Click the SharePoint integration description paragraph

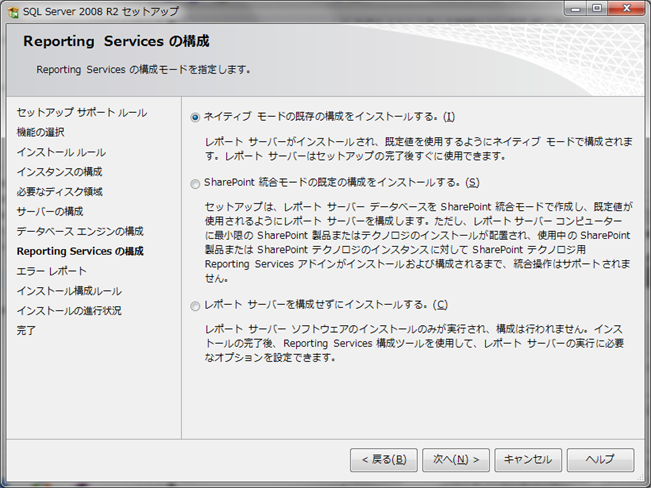pyautogui.click(x=418, y=243)
